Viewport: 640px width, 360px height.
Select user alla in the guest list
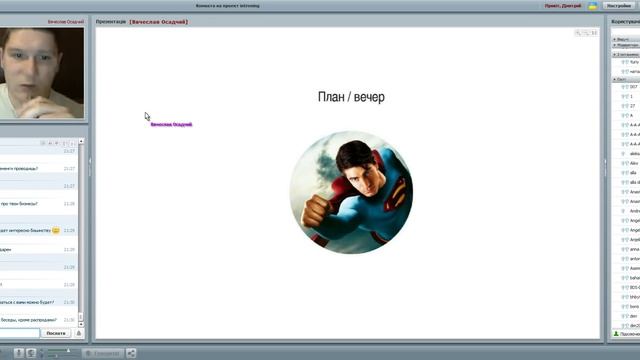pyautogui.click(x=633, y=173)
